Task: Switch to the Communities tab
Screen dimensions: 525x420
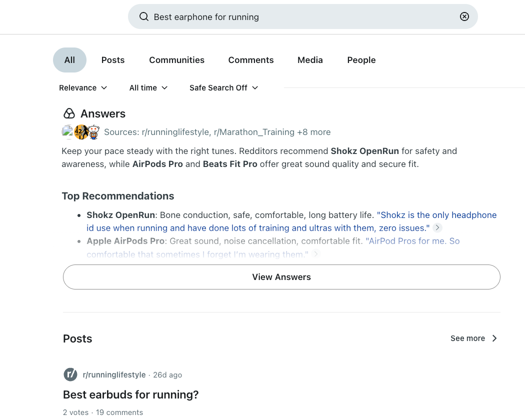Action: [176, 60]
